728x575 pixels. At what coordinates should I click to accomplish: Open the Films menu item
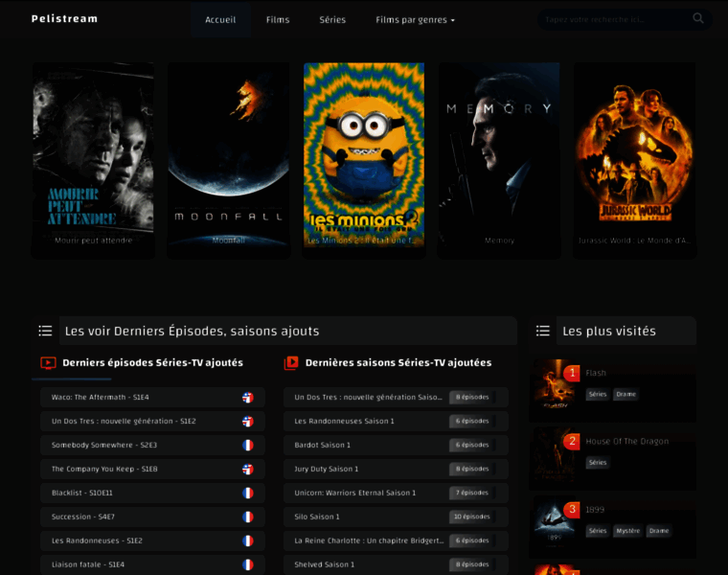coord(278,20)
